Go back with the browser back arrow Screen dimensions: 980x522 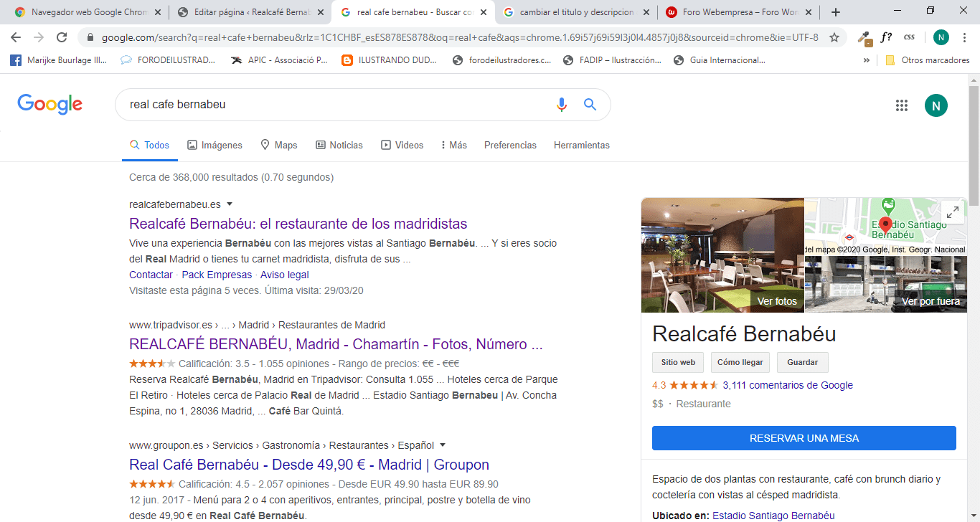click(15, 37)
